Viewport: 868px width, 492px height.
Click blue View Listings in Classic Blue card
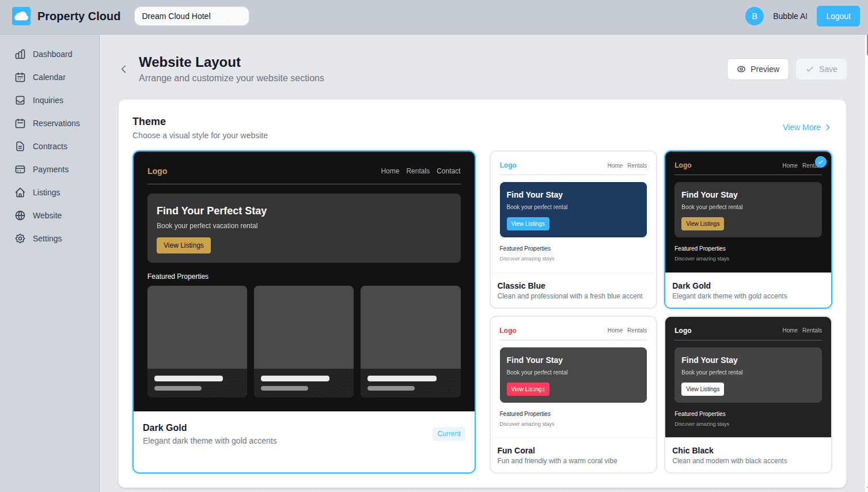[528, 224]
